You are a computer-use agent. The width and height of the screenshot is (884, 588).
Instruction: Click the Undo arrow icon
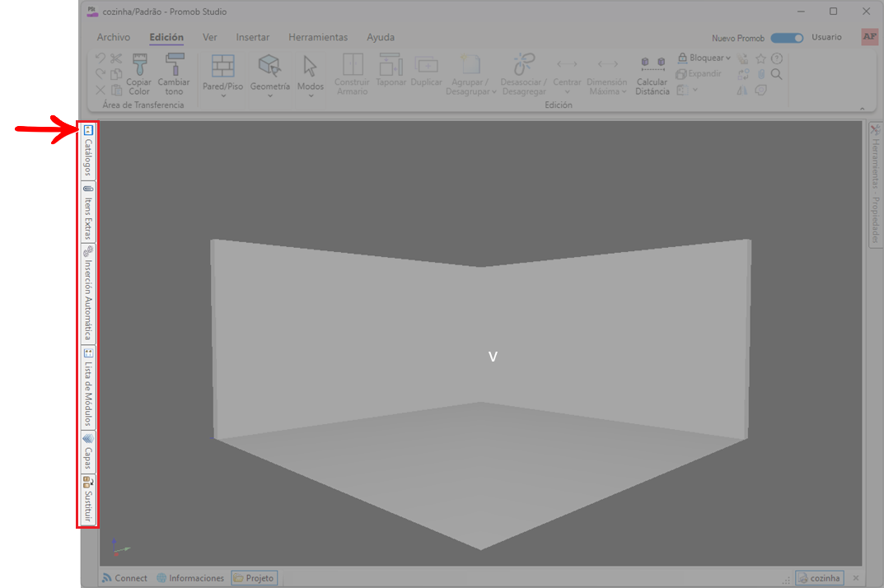tap(101, 58)
